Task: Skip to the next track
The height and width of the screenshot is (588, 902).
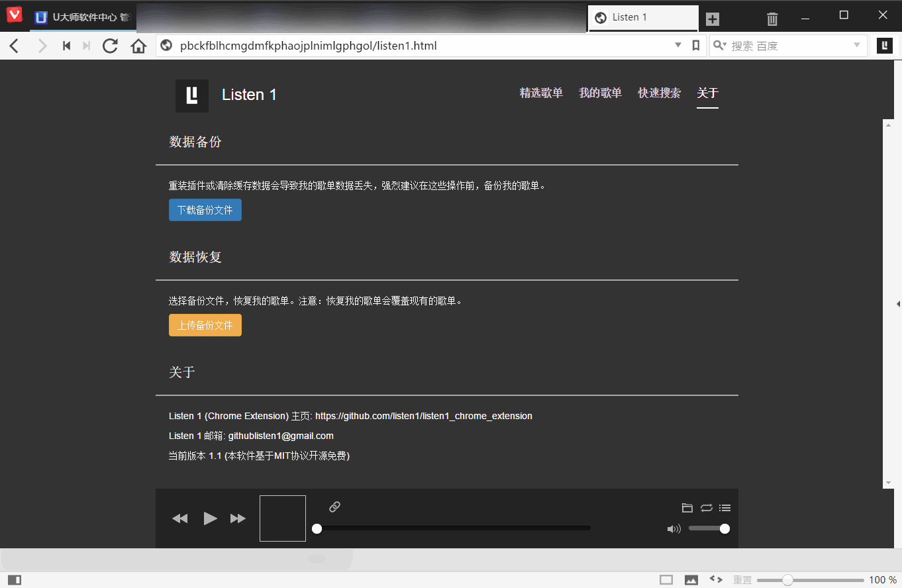Action: [238, 518]
